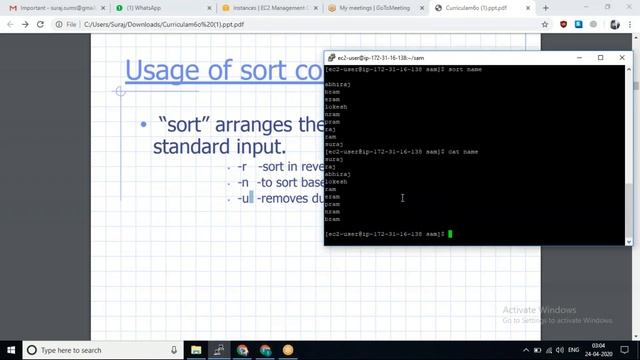This screenshot has height=360, width=640.
Task: Click 'abhiraj' in sort output
Action: point(338,84)
